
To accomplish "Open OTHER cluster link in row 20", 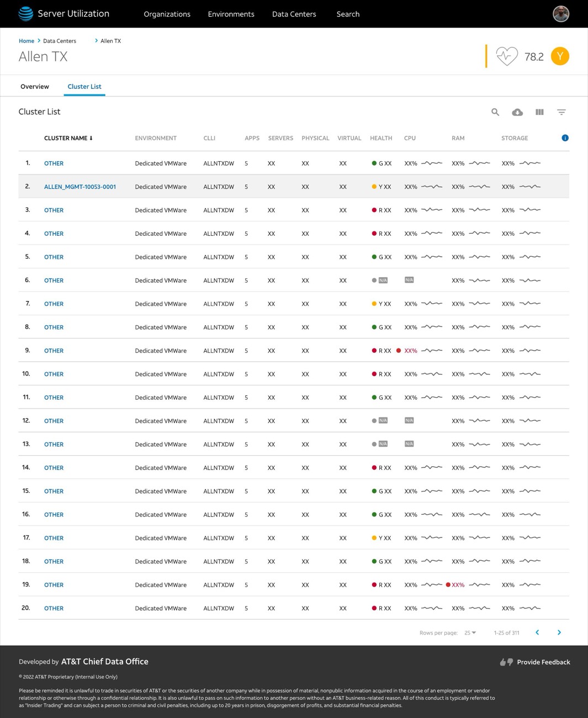I will point(54,609).
